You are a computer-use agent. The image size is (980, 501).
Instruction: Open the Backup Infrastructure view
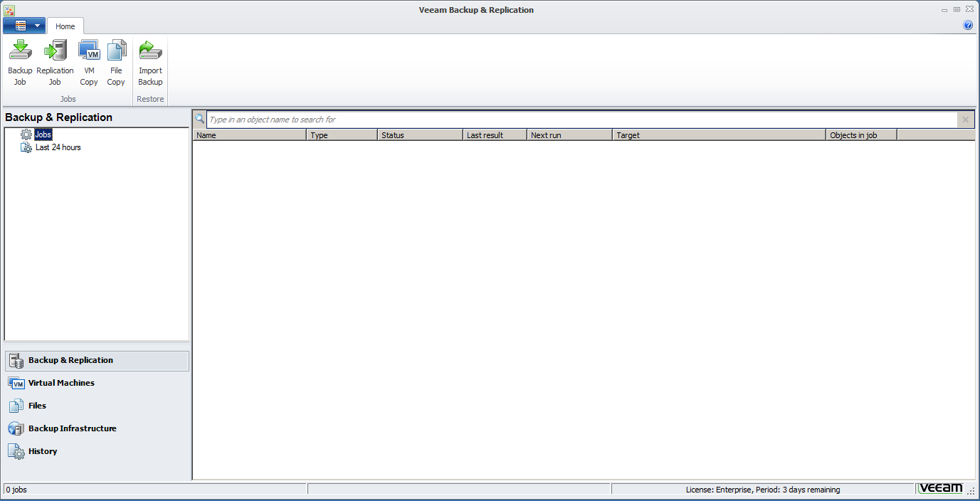[98, 429]
